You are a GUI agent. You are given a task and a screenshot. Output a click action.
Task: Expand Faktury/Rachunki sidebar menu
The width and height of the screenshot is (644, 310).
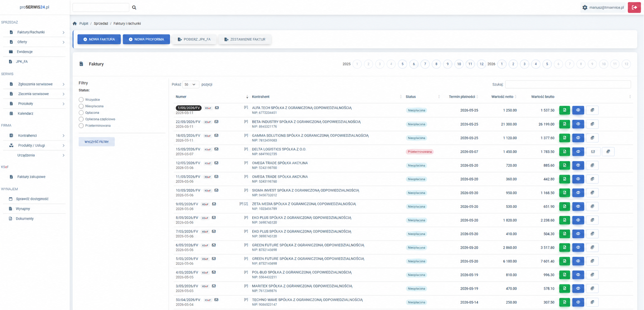63,32
